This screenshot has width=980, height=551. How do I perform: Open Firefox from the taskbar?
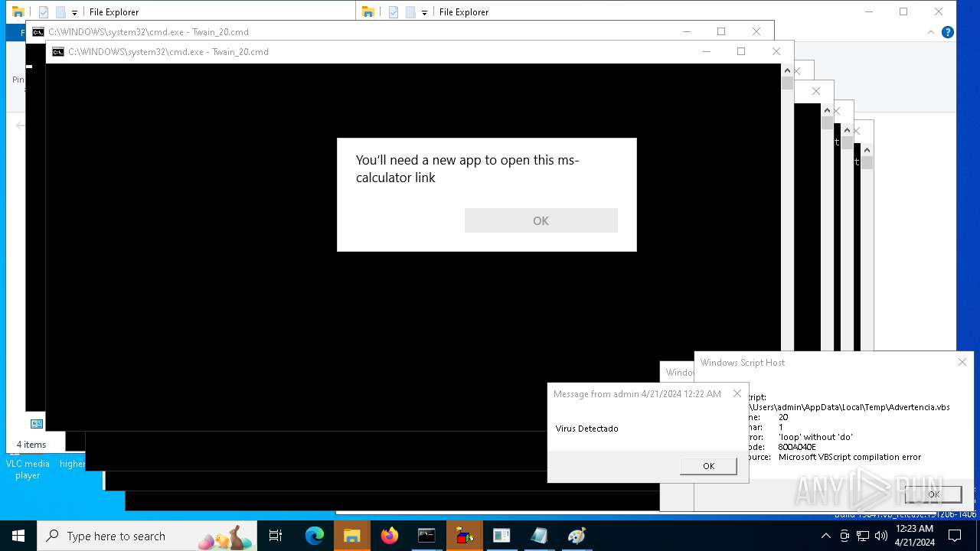click(x=390, y=536)
